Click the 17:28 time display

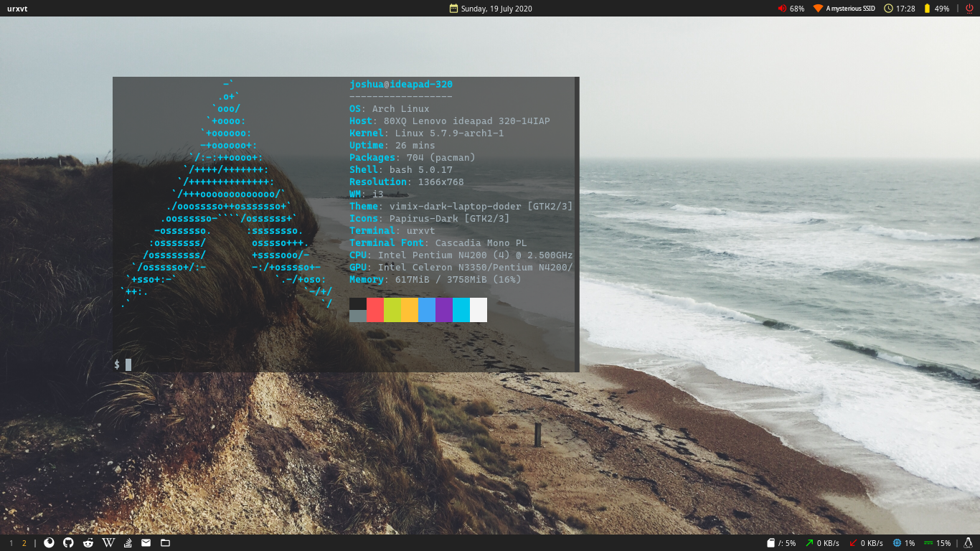pyautogui.click(x=905, y=9)
